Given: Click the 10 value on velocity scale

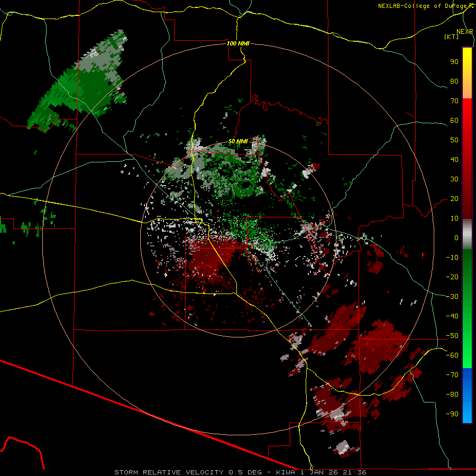Looking at the screenshot, I should pyautogui.click(x=454, y=218).
